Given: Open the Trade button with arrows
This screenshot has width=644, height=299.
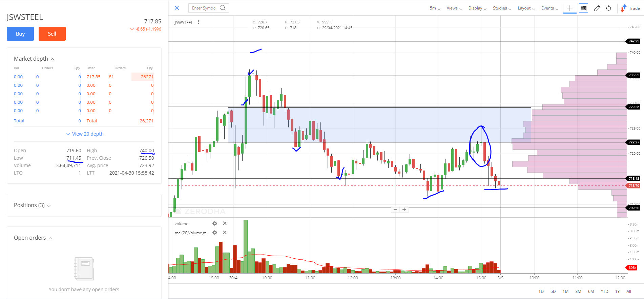Looking at the screenshot, I should (630, 8).
